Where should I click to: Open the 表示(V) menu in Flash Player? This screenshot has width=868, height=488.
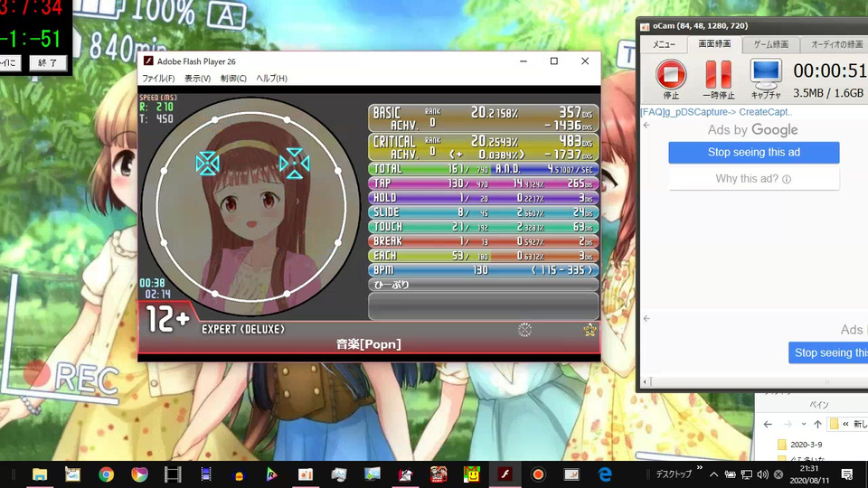point(198,79)
